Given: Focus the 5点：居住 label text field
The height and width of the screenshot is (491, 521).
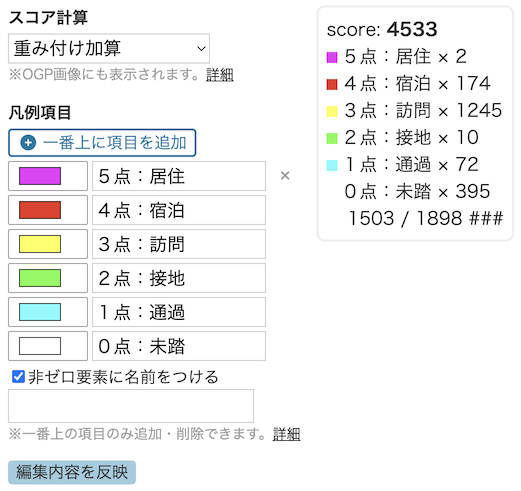Looking at the screenshot, I should tap(179, 176).
